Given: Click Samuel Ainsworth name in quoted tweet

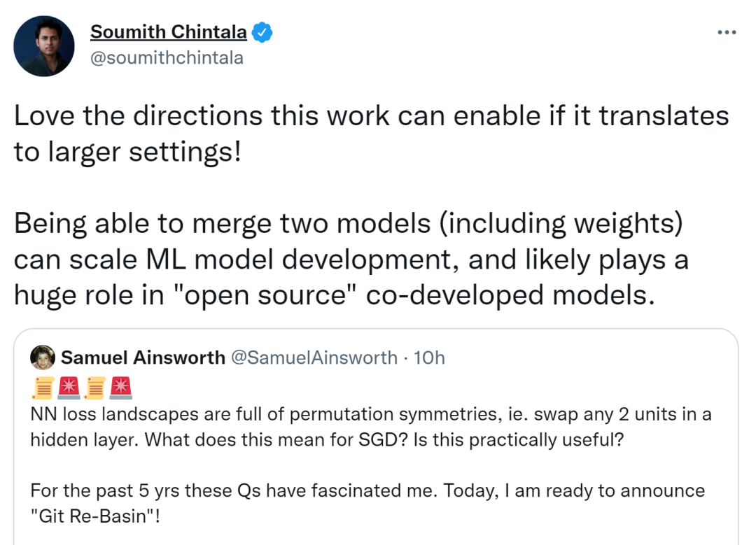Looking at the screenshot, I should [143, 358].
